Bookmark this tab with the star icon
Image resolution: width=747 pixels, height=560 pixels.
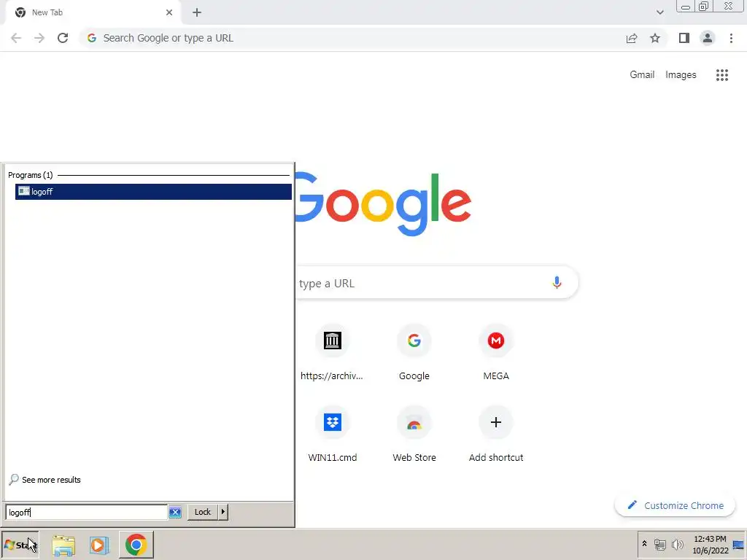(655, 38)
